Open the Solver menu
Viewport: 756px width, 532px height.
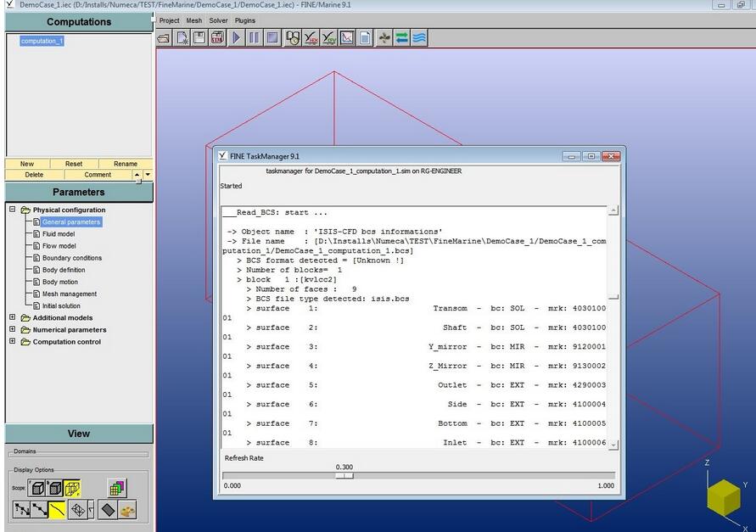(218, 20)
